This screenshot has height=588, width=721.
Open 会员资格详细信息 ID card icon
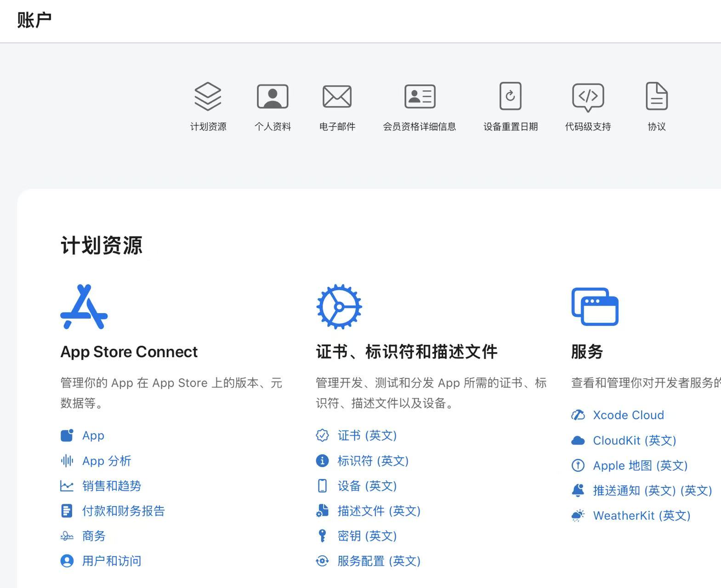click(420, 97)
